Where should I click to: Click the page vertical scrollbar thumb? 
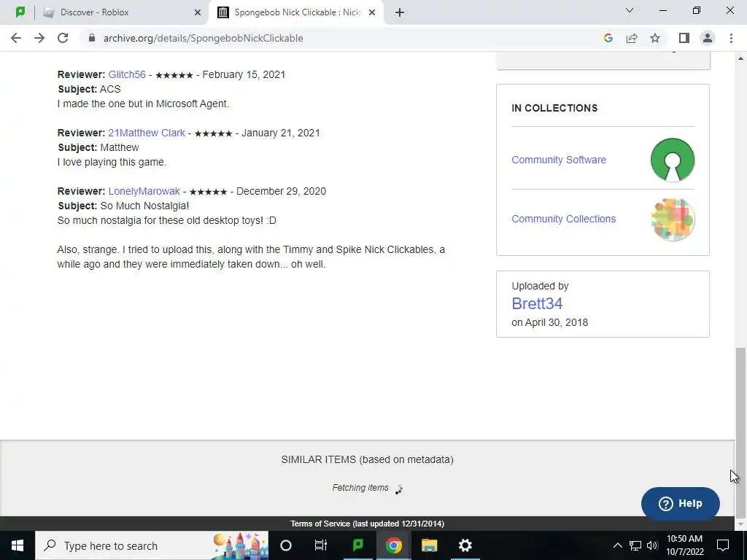740,433
